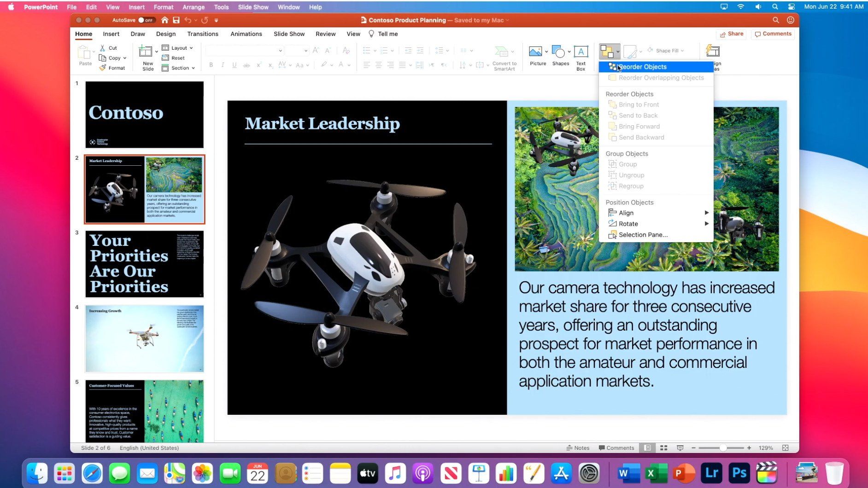The height and width of the screenshot is (488, 868).
Task: Toggle Italic formatting
Action: click(x=223, y=65)
